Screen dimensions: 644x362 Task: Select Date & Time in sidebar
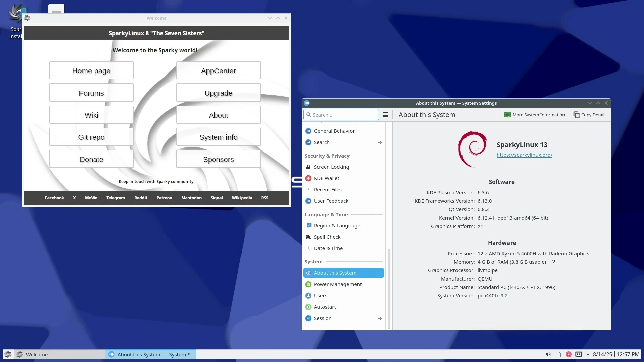click(x=343, y=248)
